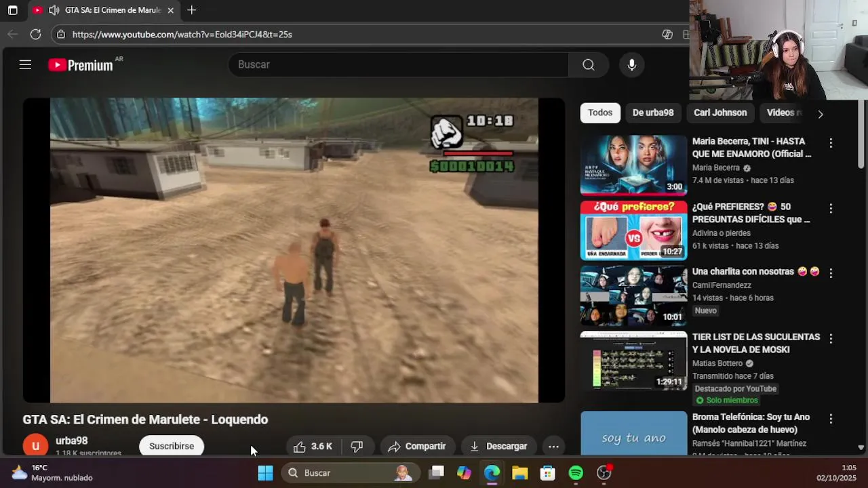Subscribe with the Suscribirse button

tap(172, 446)
